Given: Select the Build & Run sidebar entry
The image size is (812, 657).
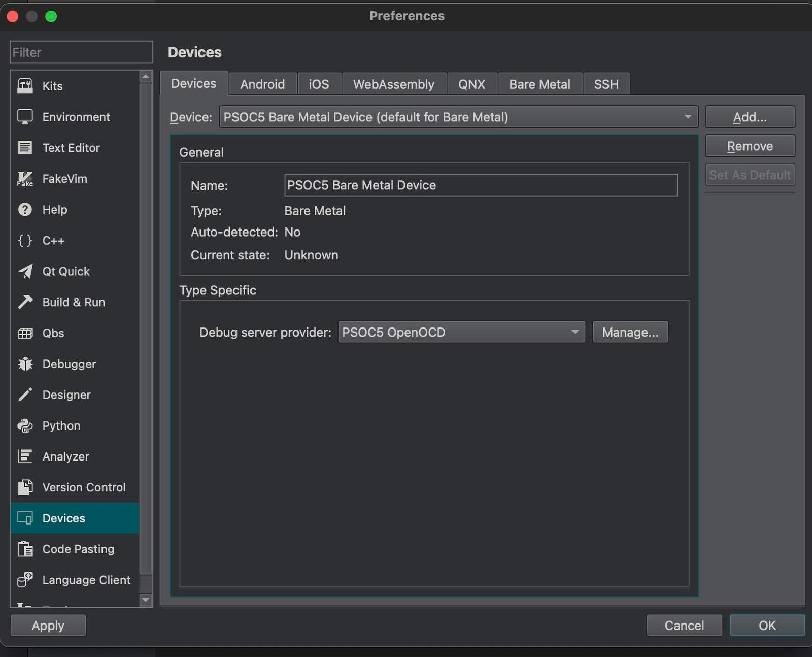Looking at the screenshot, I should point(74,302).
